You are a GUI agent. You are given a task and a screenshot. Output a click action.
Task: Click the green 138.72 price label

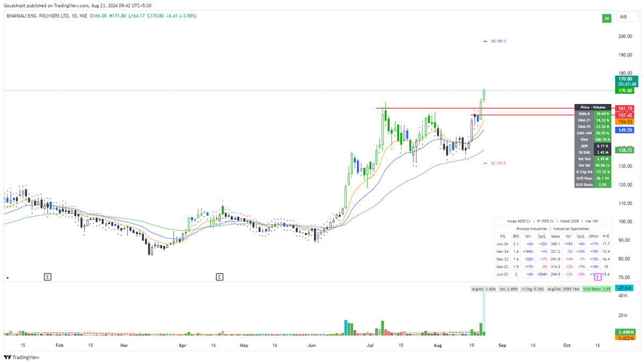click(626, 151)
